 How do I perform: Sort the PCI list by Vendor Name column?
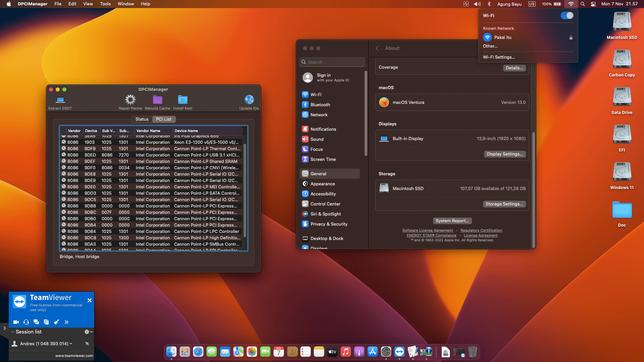point(154,131)
